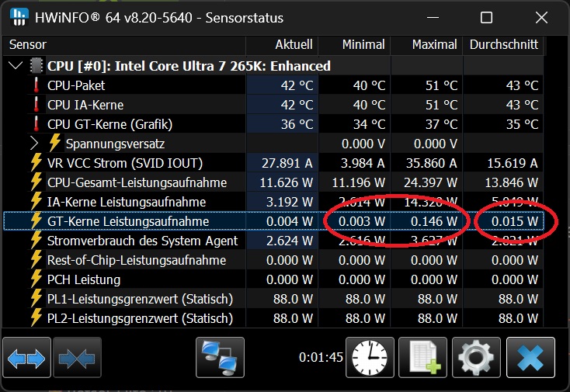The height and width of the screenshot is (392, 570).
Task: Click average value 13.846 W
Action: tap(512, 182)
